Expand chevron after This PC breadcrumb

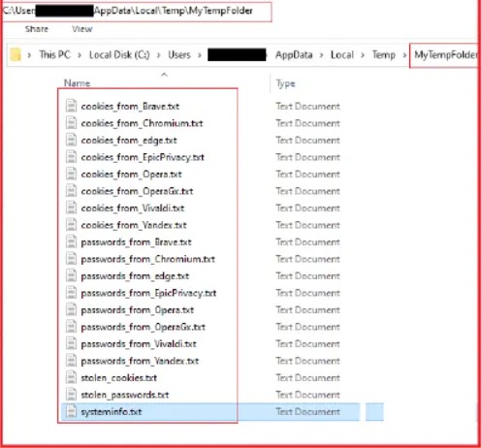point(80,55)
